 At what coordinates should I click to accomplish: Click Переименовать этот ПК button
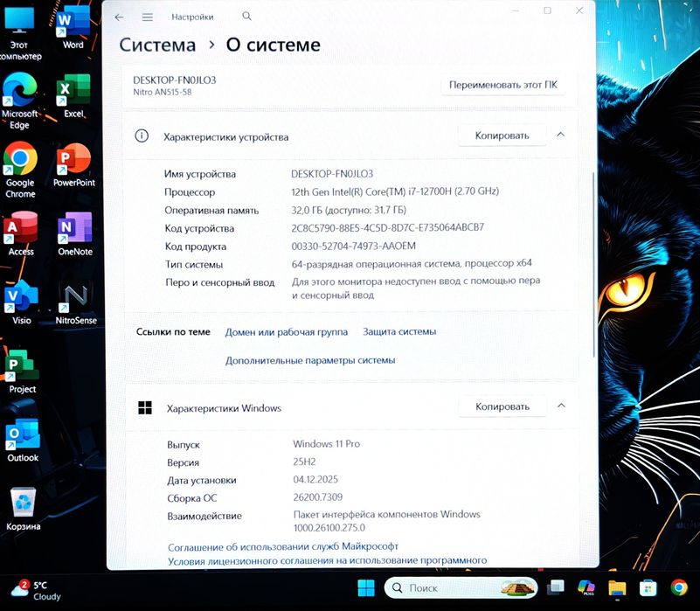coord(503,85)
